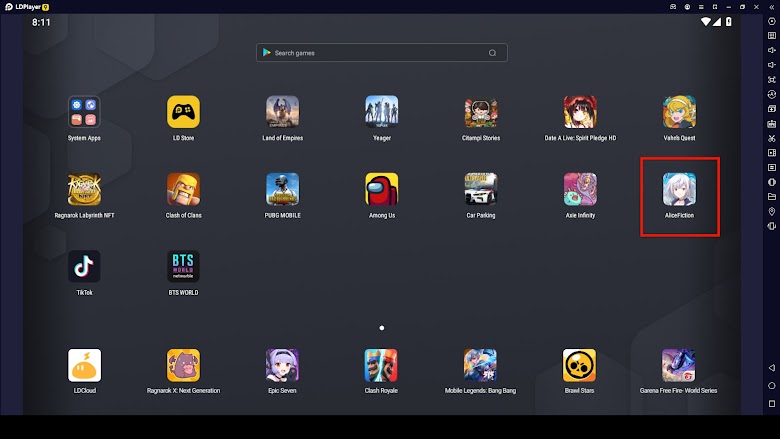This screenshot has height=439, width=780.
Task: Open Clash of Clans
Action: [x=184, y=189]
